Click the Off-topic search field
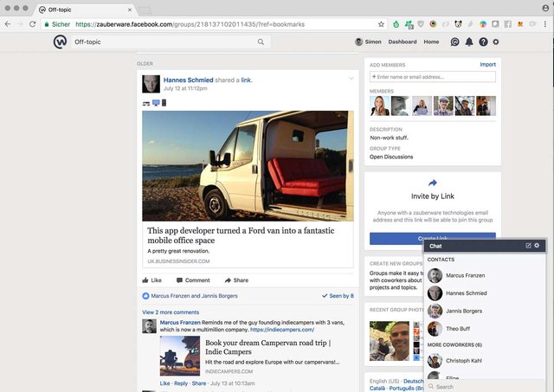554x392 pixels. point(171,42)
